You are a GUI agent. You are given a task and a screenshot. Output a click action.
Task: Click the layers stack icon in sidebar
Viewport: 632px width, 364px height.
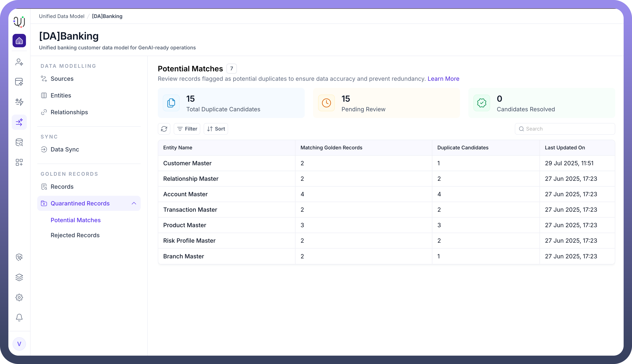pyautogui.click(x=19, y=277)
